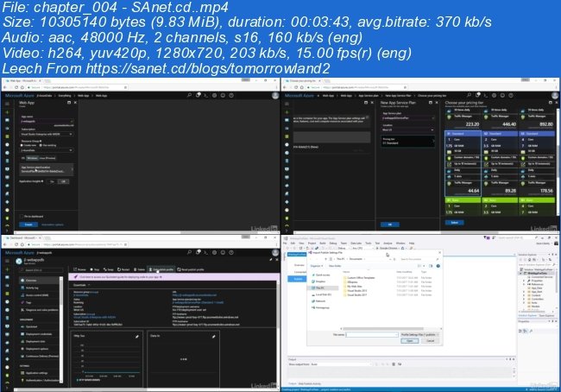Image resolution: width=561 pixels, height=392 pixels.
Task: Open file type filter dropdown in dialog
Action: tap(419, 334)
